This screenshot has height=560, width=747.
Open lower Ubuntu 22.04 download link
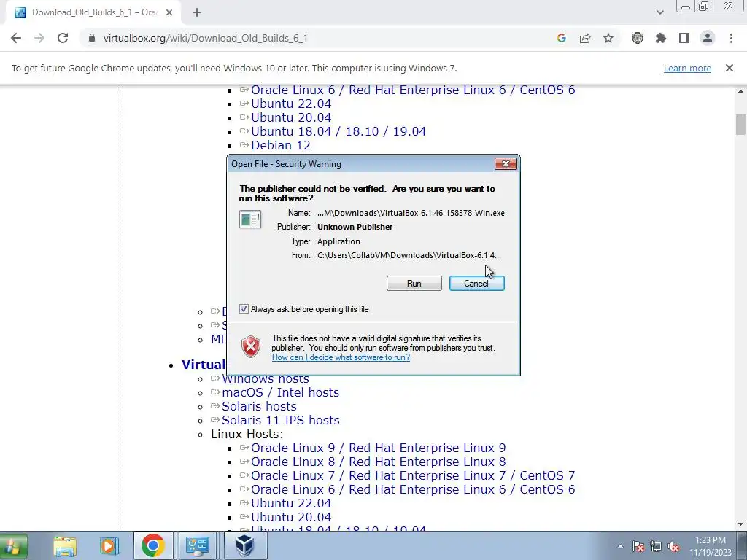click(x=291, y=503)
